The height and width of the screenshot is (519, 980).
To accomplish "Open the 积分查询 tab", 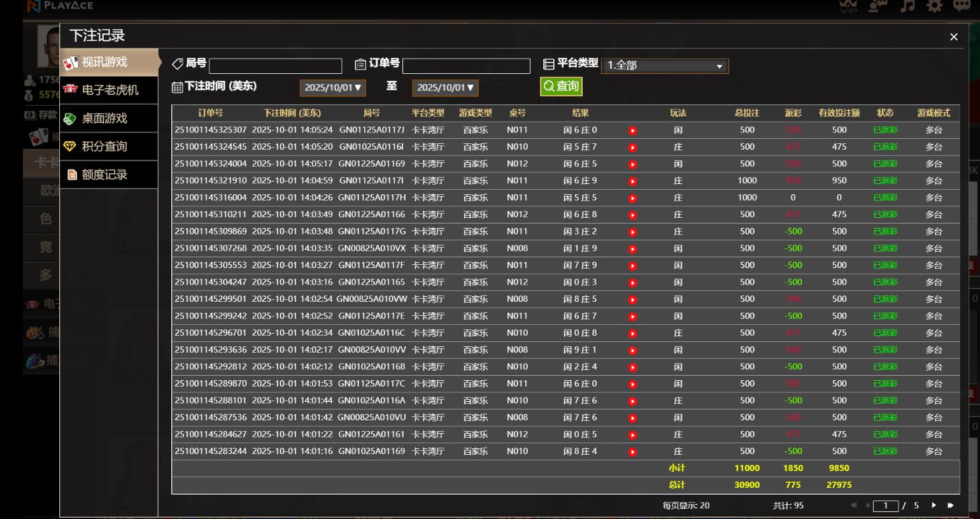I will tap(109, 146).
